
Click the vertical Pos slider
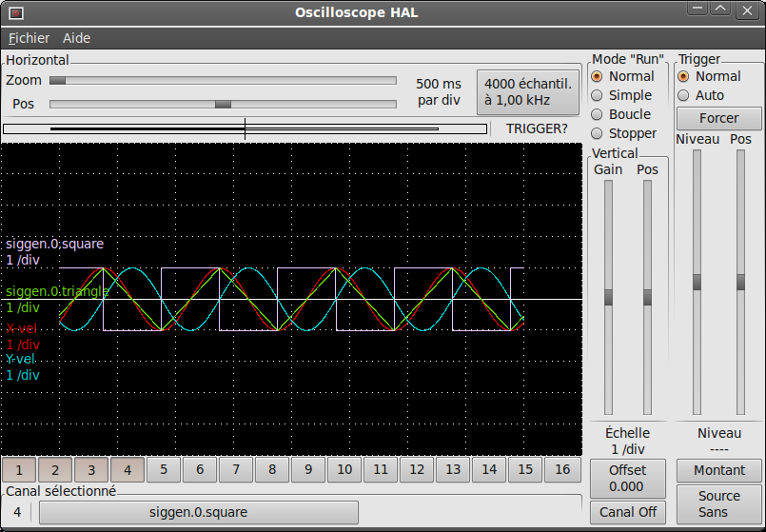[x=647, y=298]
